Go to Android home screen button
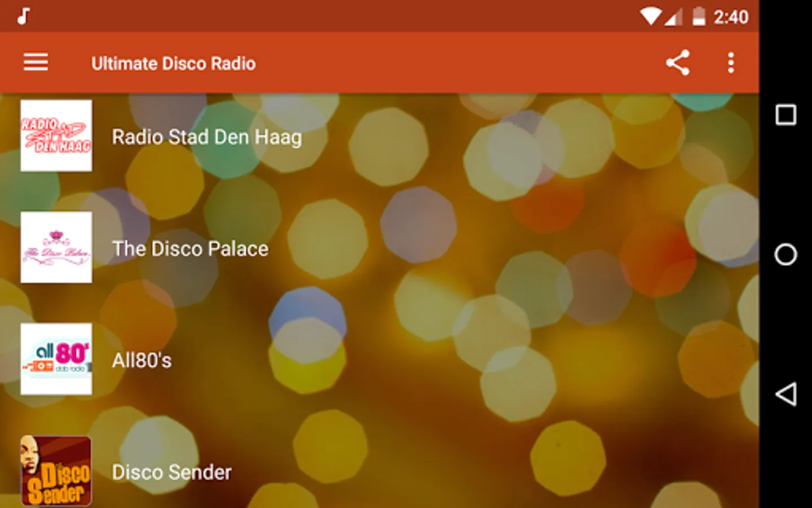812x508 pixels. point(785,255)
